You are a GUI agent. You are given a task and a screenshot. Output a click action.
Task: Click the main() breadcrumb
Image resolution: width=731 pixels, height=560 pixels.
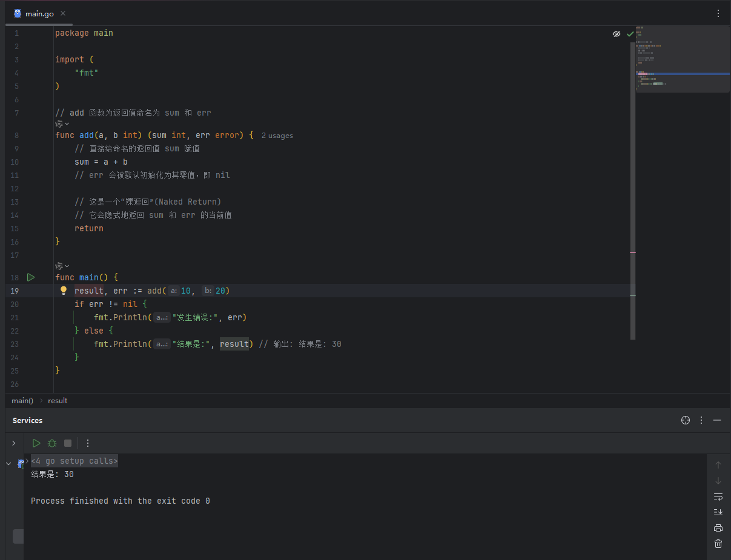[22, 401]
